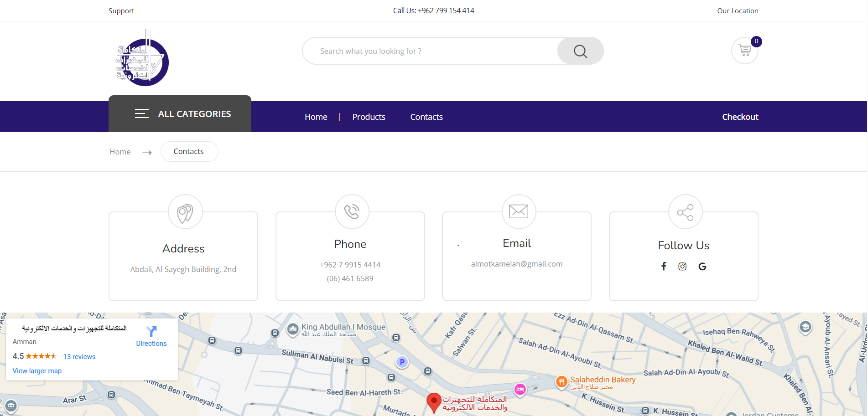Click the red location pin on map
The height and width of the screenshot is (416, 868).
click(x=434, y=402)
